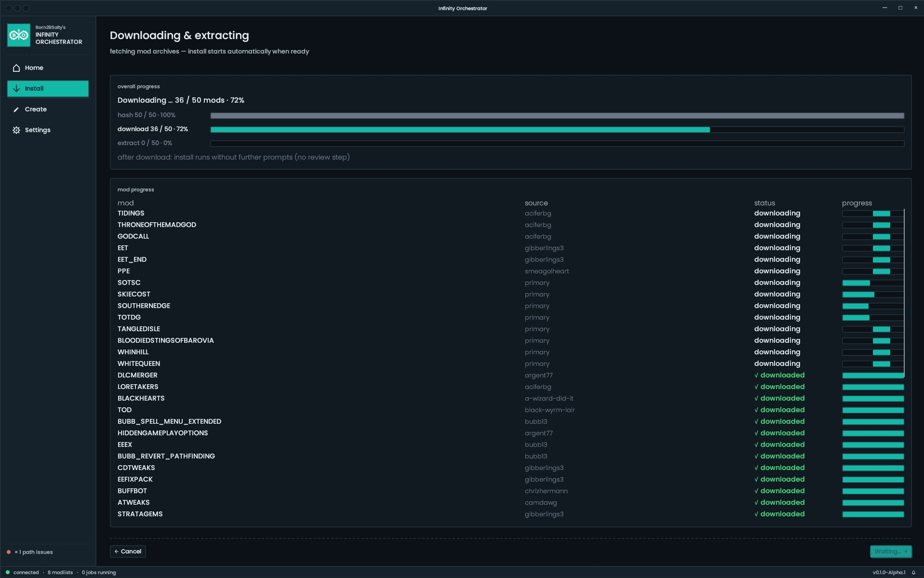Image resolution: width=924 pixels, height=578 pixels.
Task: Select the PPE mod name
Action: coord(123,271)
